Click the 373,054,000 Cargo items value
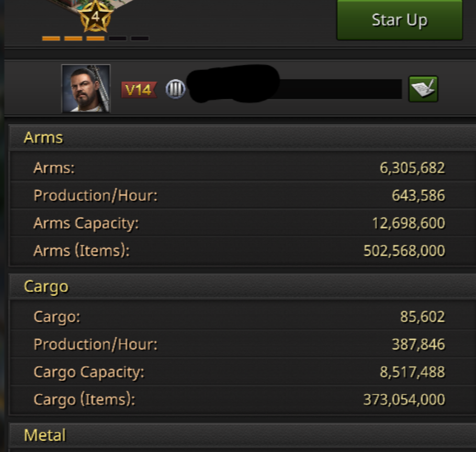This screenshot has width=476, height=452. (404, 400)
